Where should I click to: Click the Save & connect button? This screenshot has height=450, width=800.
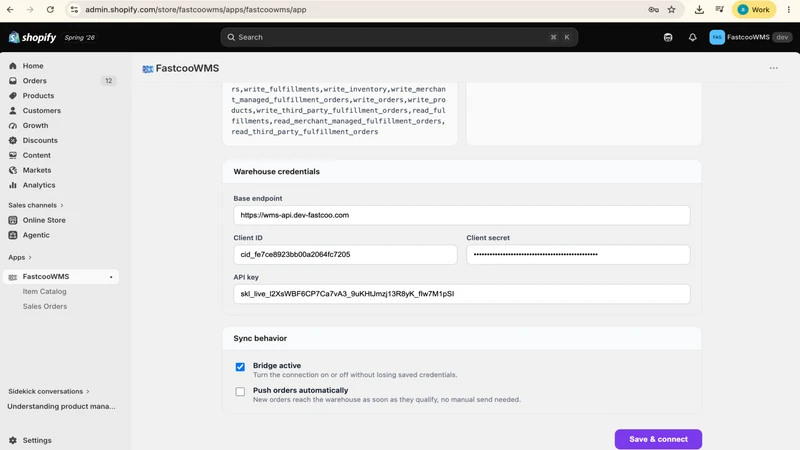click(658, 439)
